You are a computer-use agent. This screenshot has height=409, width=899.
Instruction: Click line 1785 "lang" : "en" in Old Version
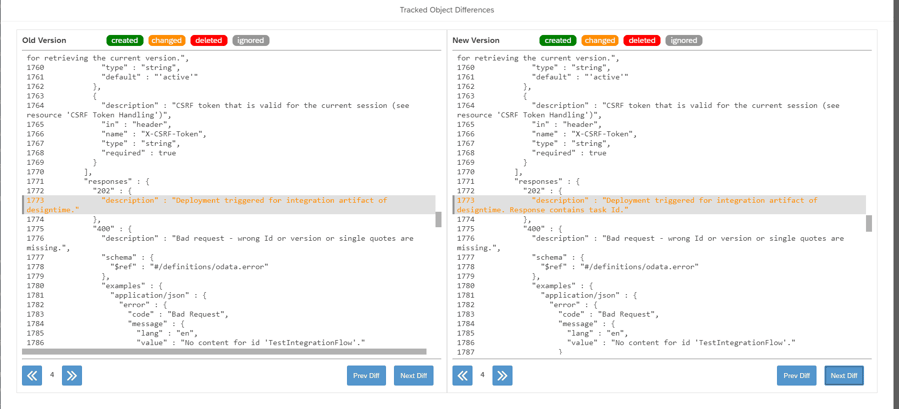pyautogui.click(x=167, y=333)
